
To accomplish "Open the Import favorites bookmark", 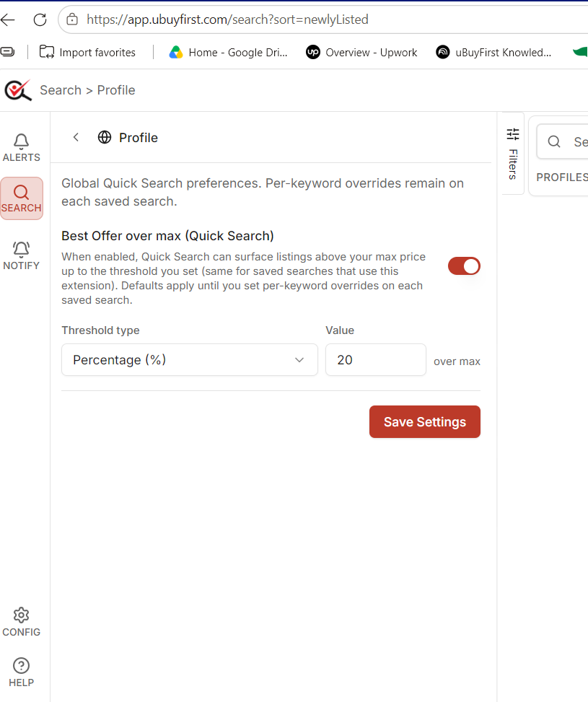I will coord(87,53).
